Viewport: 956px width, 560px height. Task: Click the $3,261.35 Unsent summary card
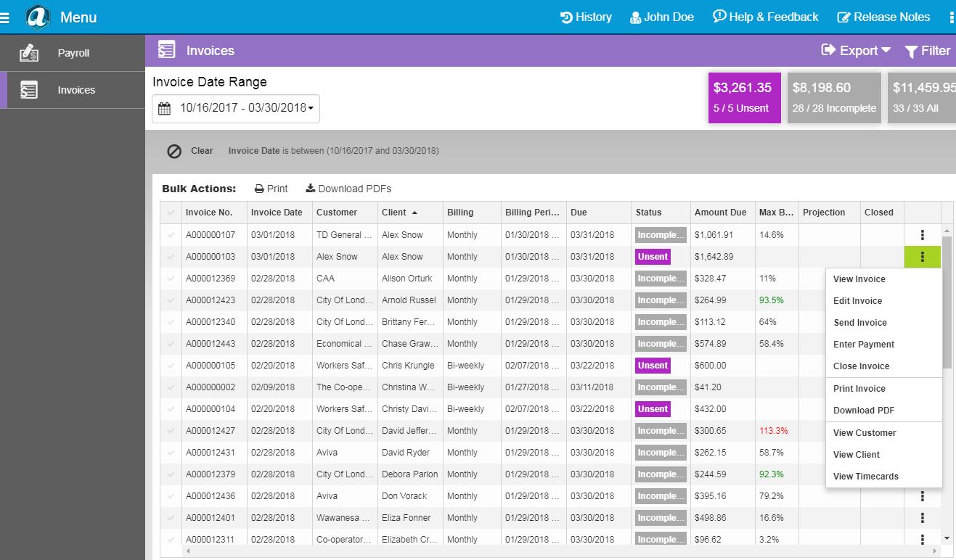click(x=744, y=97)
